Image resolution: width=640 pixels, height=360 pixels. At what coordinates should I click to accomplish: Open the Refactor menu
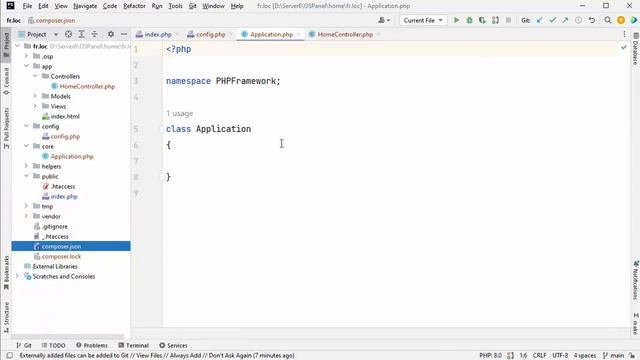pos(134,6)
